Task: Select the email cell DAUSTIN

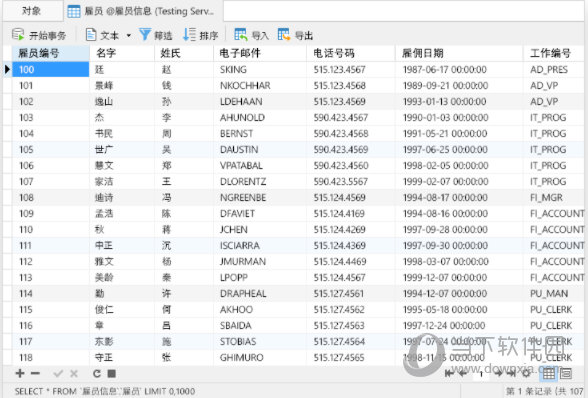Action: (x=260, y=150)
